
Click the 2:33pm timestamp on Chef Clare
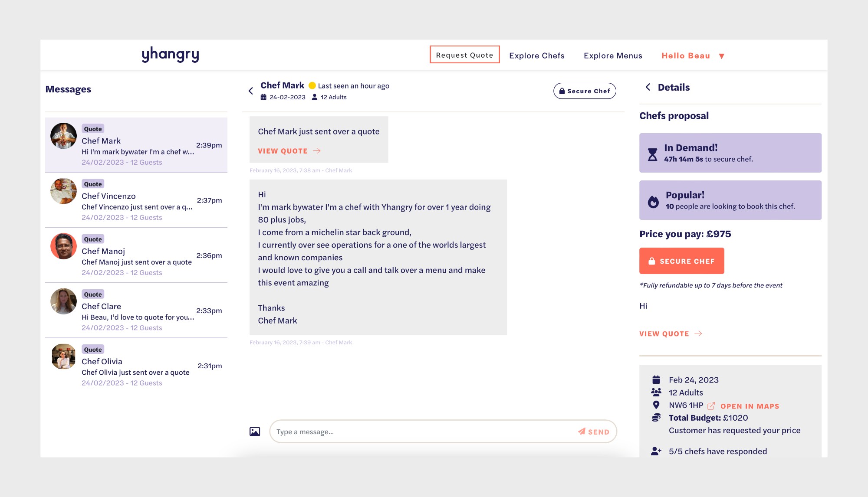pos(209,311)
